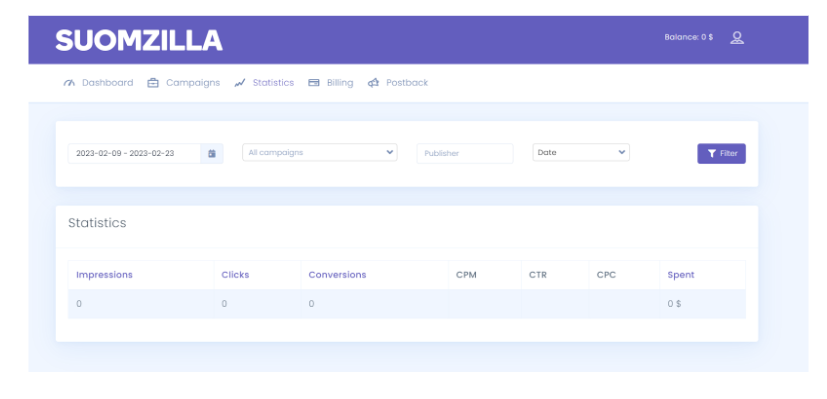
Task: Click the CPC column header
Action: tap(606, 275)
